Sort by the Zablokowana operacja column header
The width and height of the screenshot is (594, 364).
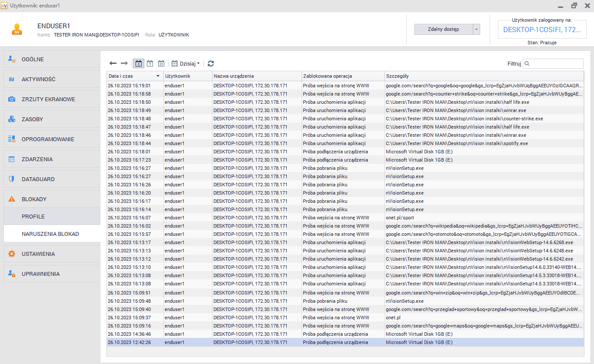point(343,76)
